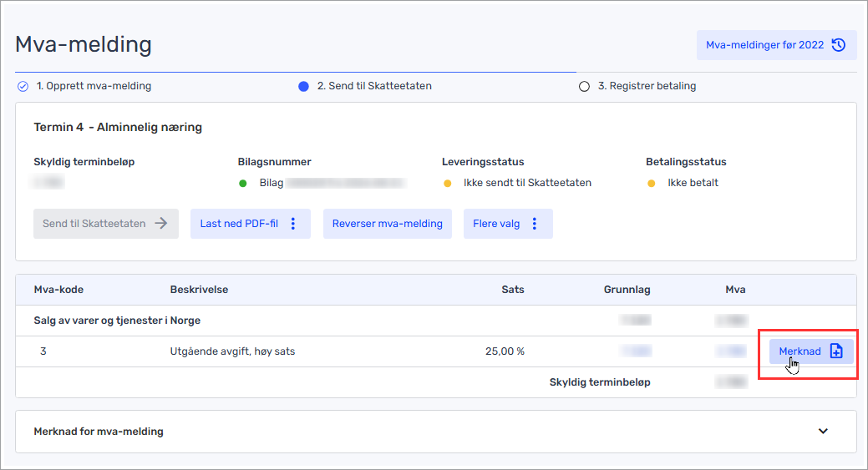Click the Bilag voucher number link
The width and height of the screenshot is (868, 470).
click(332, 183)
